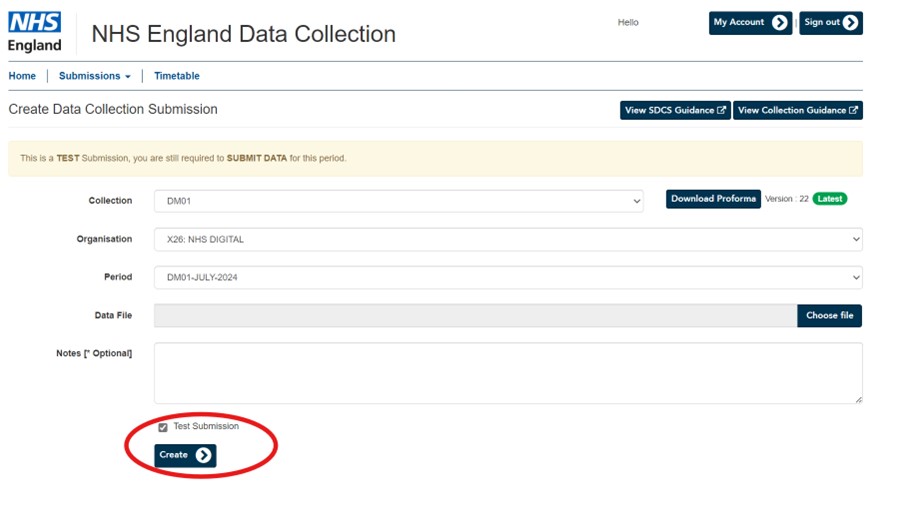
Task: Click the TEST Submission warning banner text
Action: click(x=183, y=158)
